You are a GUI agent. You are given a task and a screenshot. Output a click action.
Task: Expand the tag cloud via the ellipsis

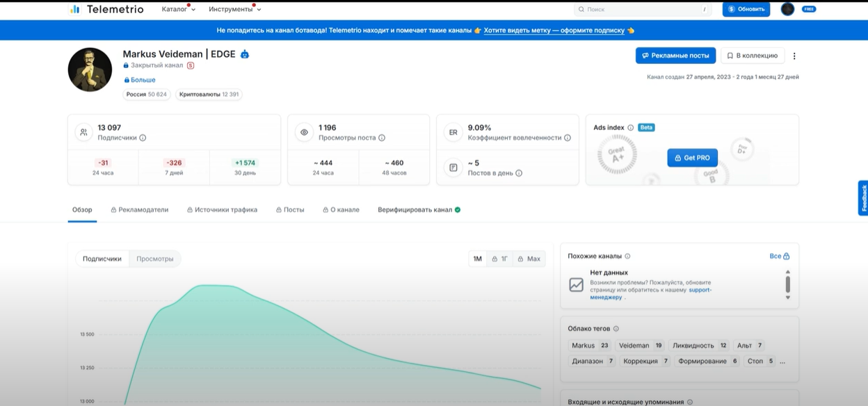782,362
